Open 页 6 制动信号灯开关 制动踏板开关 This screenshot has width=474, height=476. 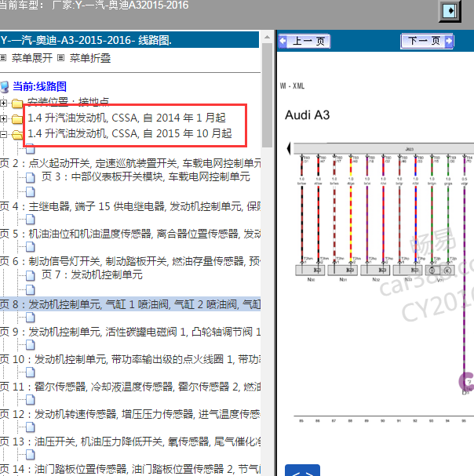coord(130,261)
